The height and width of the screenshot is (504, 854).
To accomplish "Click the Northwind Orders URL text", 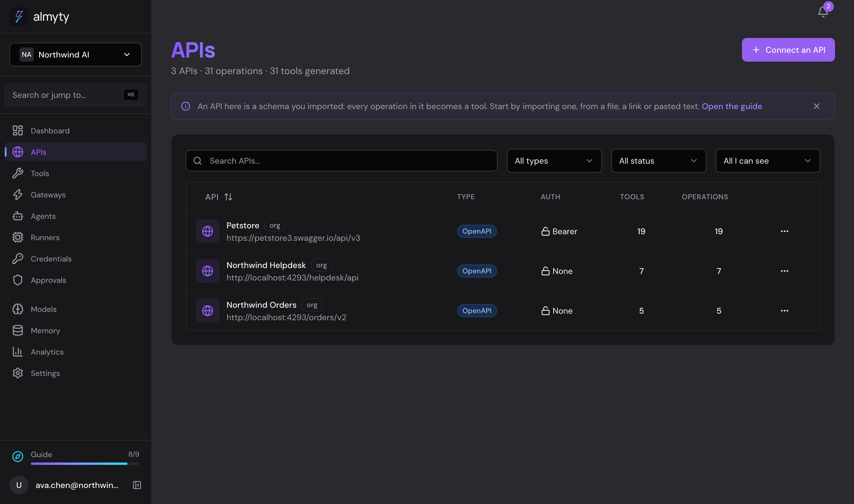I will click(x=286, y=318).
